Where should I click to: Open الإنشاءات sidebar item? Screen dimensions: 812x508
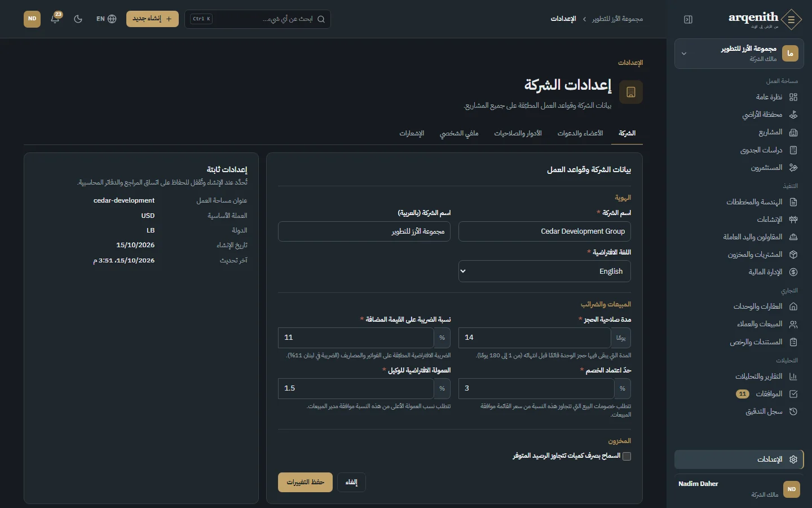pos(739,220)
